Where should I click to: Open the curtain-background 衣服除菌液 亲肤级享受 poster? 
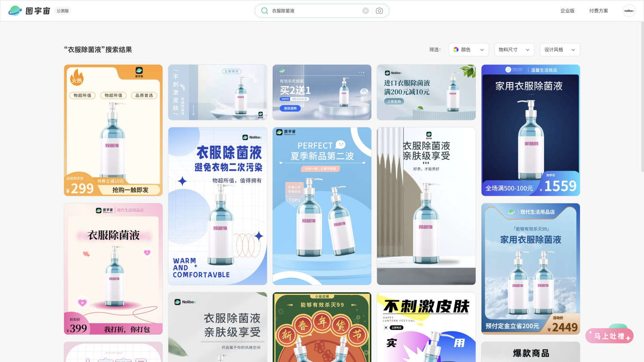(x=426, y=206)
